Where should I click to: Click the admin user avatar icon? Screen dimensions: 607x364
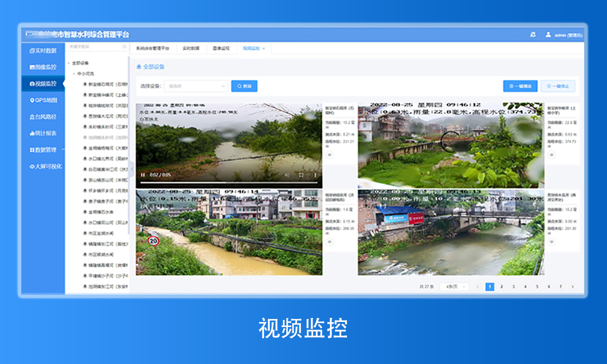[548, 34]
